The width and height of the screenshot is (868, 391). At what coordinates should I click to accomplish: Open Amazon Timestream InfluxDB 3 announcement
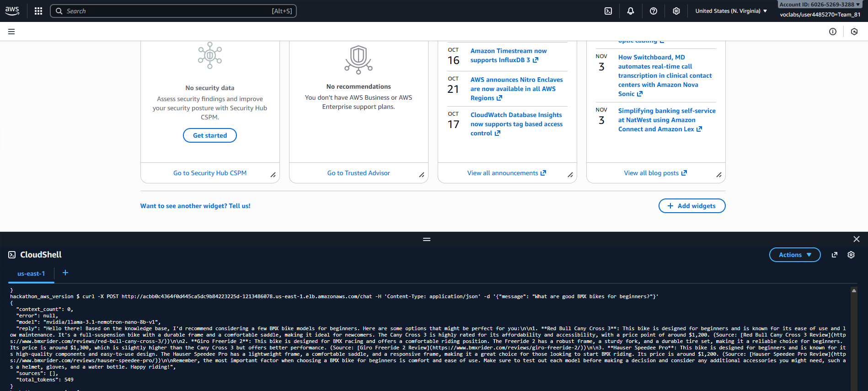509,55
